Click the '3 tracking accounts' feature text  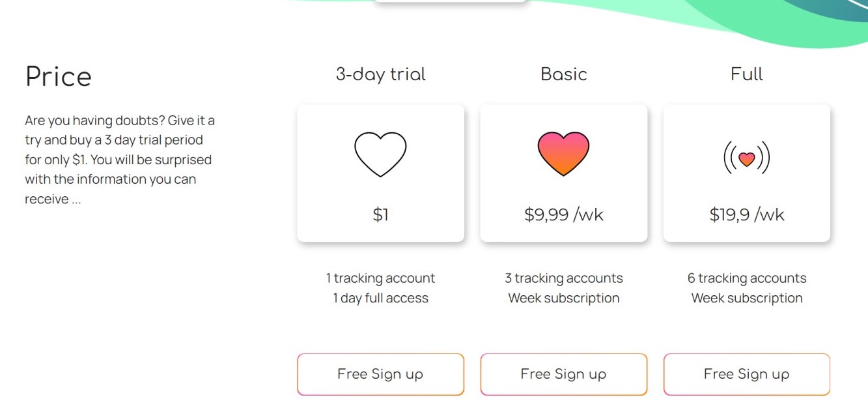point(564,278)
